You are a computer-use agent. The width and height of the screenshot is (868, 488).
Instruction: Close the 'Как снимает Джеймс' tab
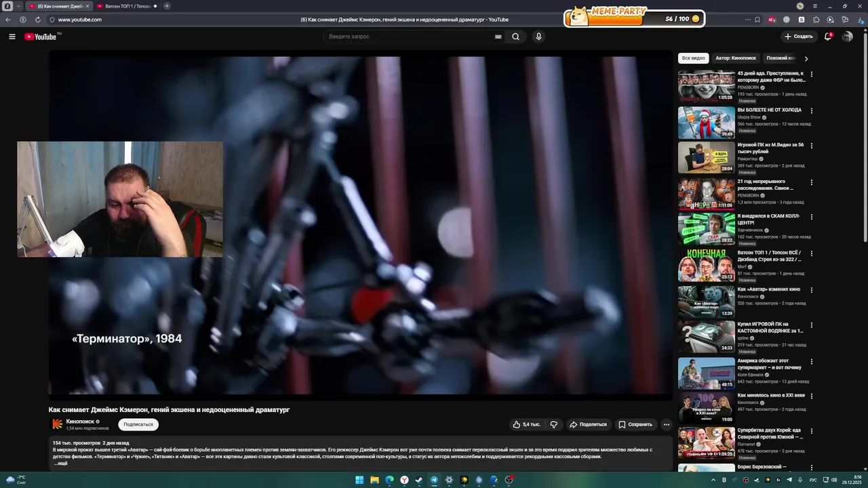87,6
